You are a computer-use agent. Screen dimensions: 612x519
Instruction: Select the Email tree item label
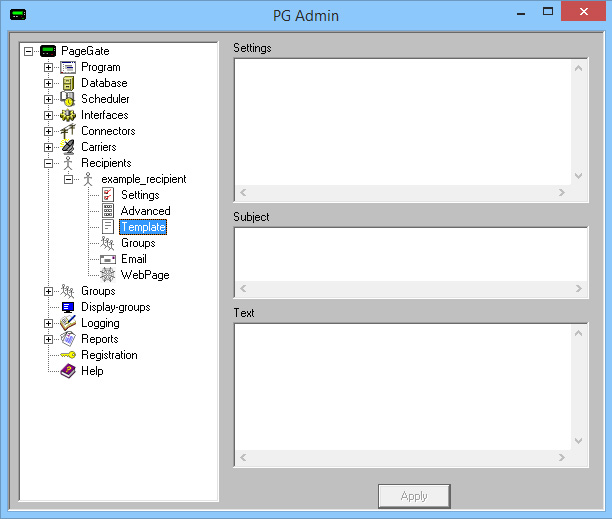point(134,259)
